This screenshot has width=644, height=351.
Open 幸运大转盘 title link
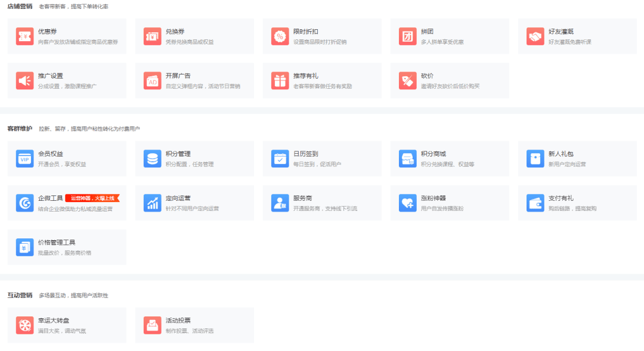[x=54, y=321]
